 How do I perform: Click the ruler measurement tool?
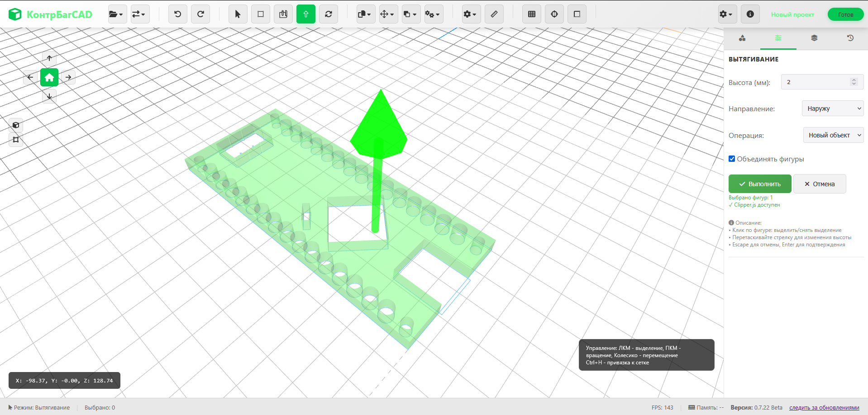coord(494,14)
